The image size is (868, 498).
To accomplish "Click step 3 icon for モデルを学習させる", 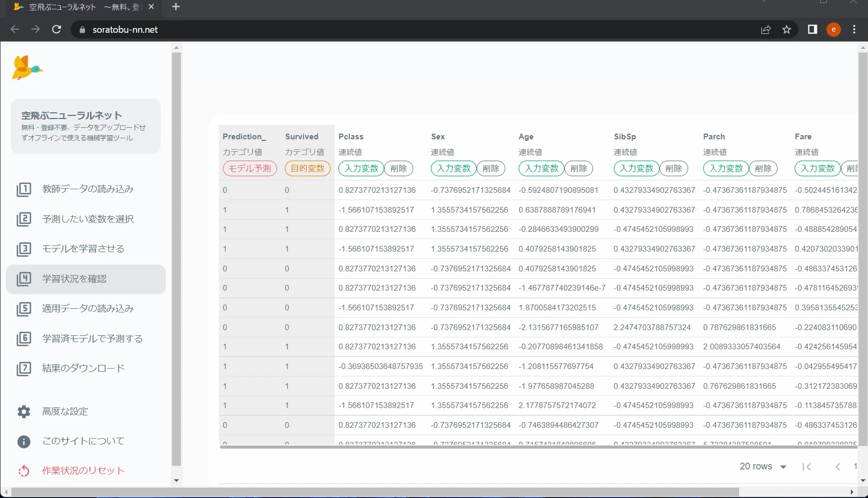I will [x=24, y=249].
